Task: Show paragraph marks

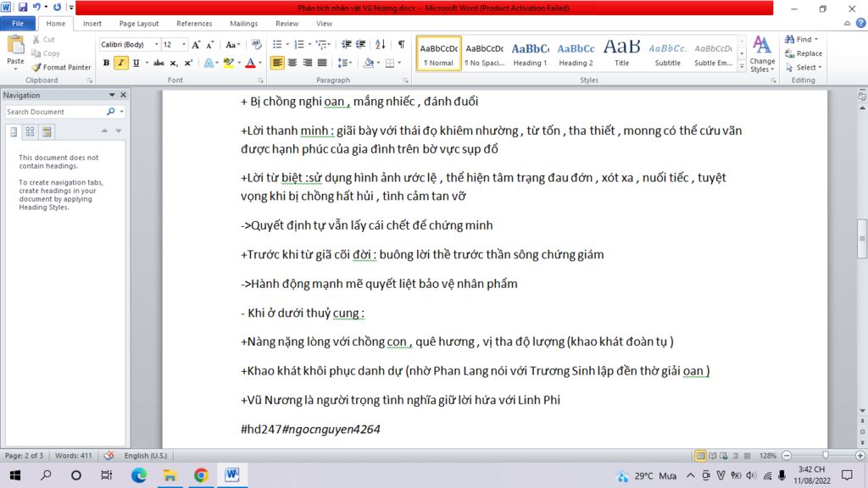Action: point(401,44)
